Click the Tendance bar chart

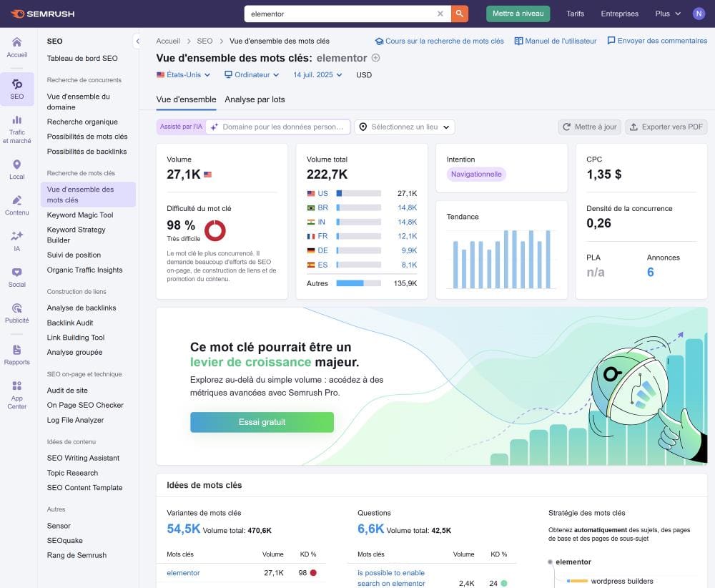[x=501, y=259]
